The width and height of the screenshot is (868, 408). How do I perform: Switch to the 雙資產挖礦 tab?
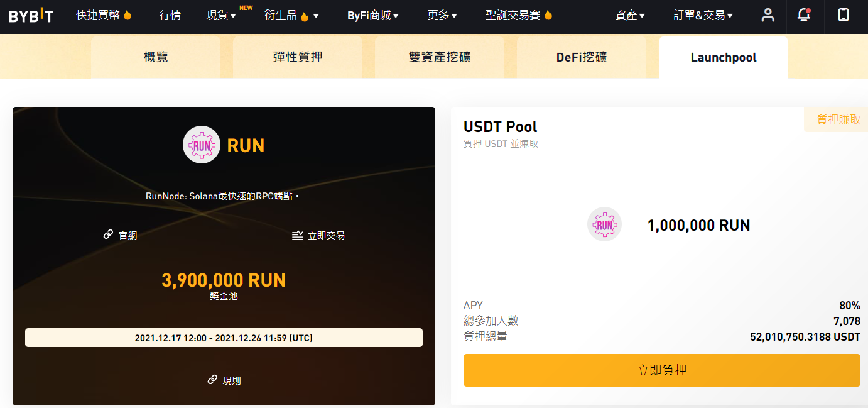(x=440, y=57)
